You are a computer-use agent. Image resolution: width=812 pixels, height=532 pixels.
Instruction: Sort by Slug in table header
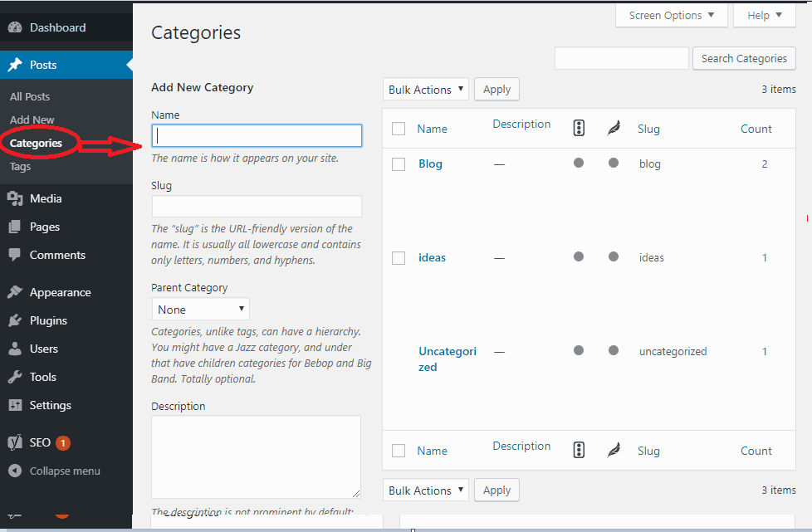pyautogui.click(x=648, y=129)
